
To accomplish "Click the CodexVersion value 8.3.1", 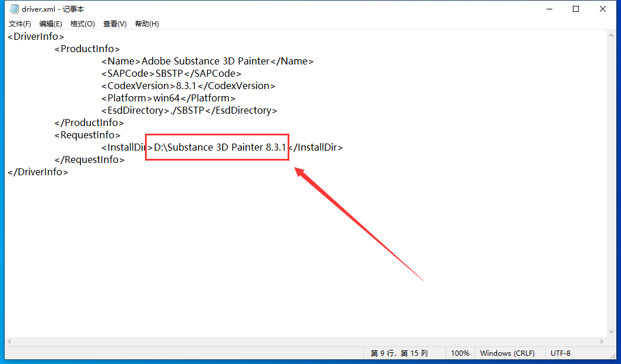I will point(186,86).
